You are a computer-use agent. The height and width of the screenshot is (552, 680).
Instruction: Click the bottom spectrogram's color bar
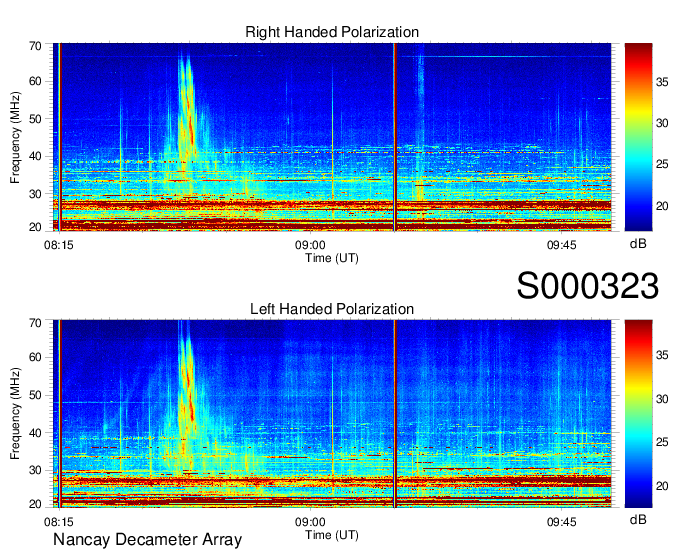(638, 414)
